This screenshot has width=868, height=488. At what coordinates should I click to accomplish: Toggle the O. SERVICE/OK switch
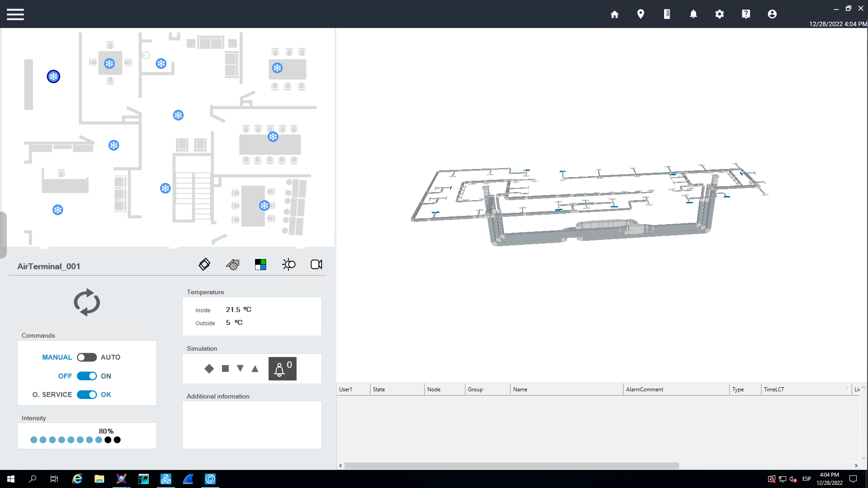point(86,395)
